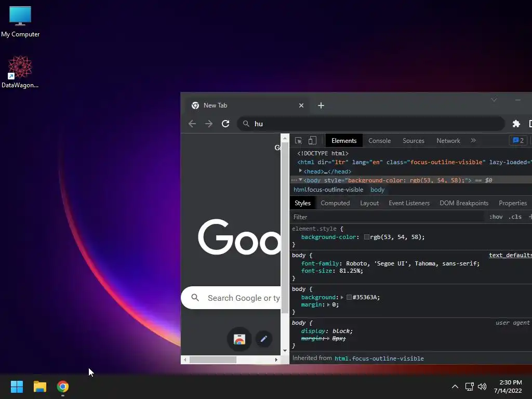Screen dimensions: 532x399
Task: Switch to the Sources tab
Action: click(x=413, y=140)
